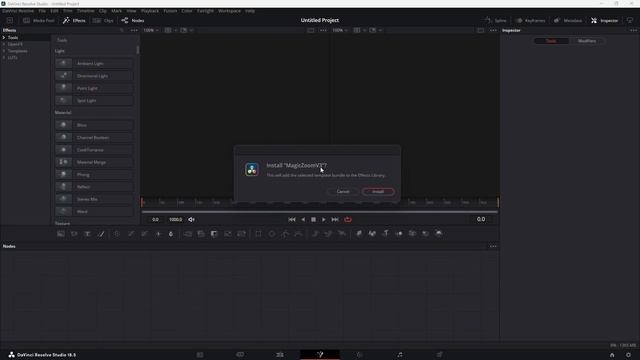
Task: Add a Text 3D node from toolbar
Action: 386,233
